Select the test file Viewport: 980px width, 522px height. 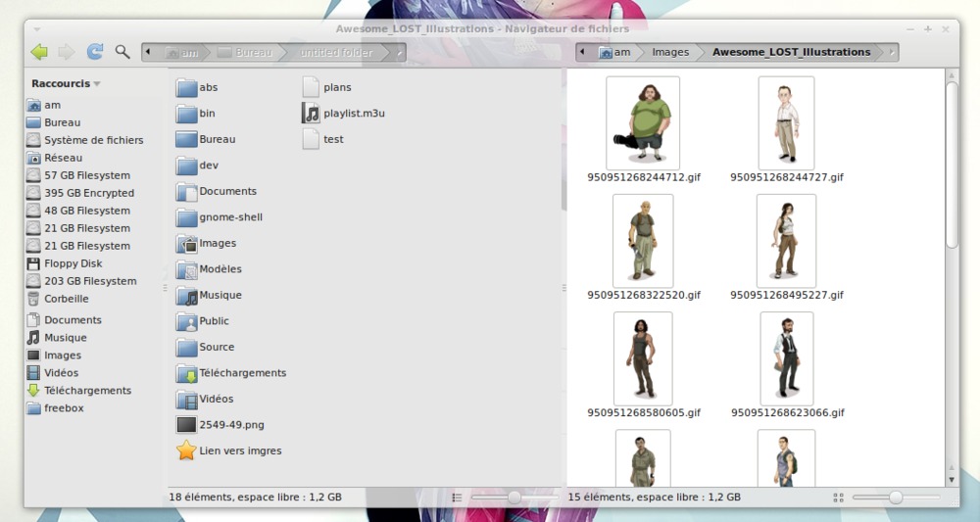click(323, 139)
